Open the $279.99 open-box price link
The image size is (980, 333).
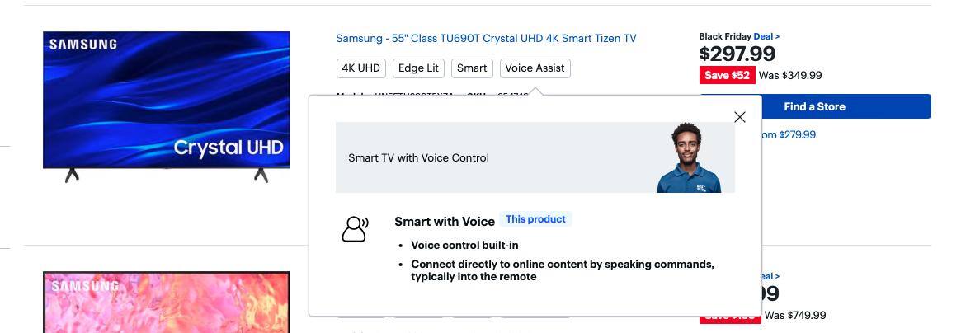(x=789, y=134)
